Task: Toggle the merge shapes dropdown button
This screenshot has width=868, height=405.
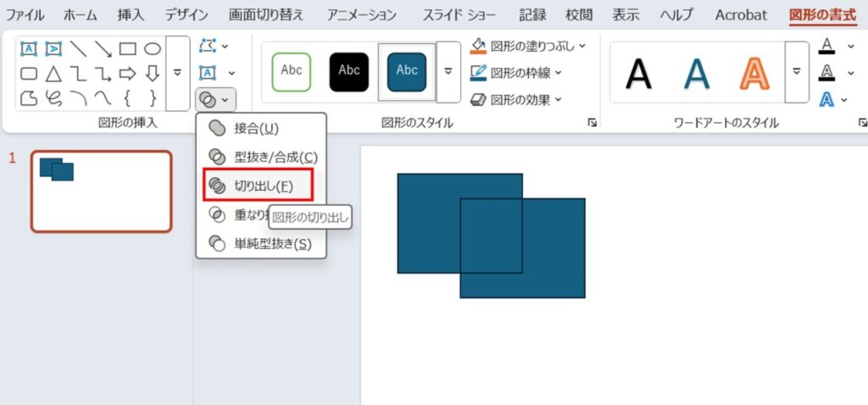Action: click(x=216, y=100)
